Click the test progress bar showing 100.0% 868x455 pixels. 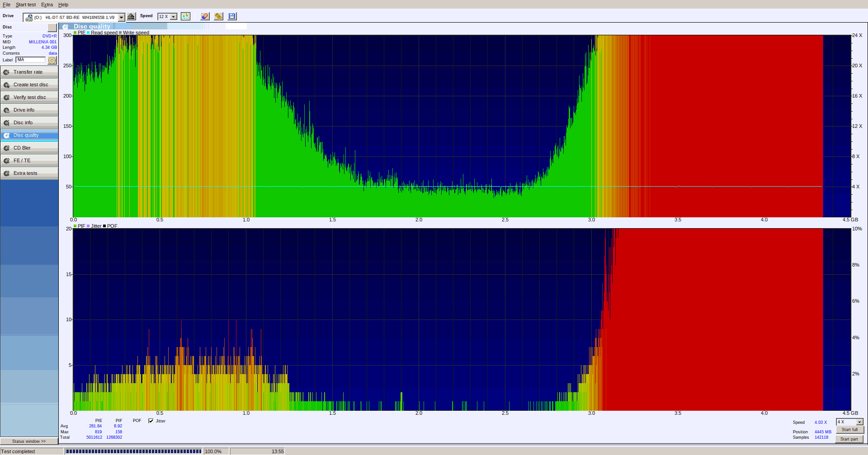(133, 450)
